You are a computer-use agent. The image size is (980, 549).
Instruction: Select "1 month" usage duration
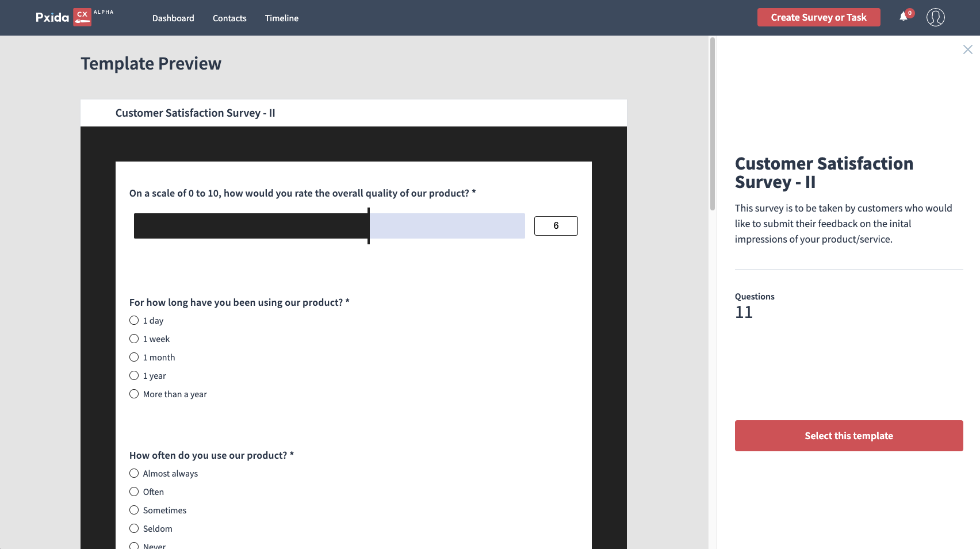(134, 358)
